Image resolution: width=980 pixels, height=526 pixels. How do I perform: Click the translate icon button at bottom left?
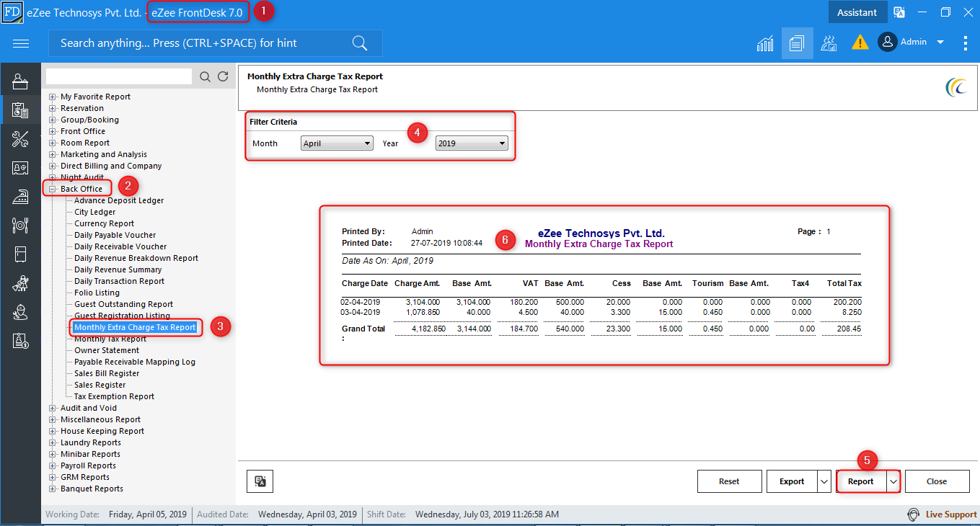point(260,481)
